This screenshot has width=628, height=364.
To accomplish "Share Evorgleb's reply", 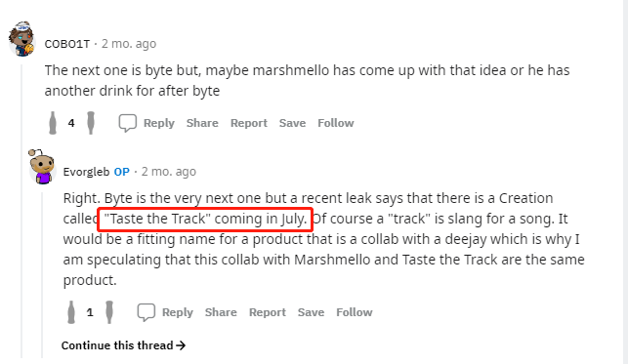I will pyautogui.click(x=221, y=312).
